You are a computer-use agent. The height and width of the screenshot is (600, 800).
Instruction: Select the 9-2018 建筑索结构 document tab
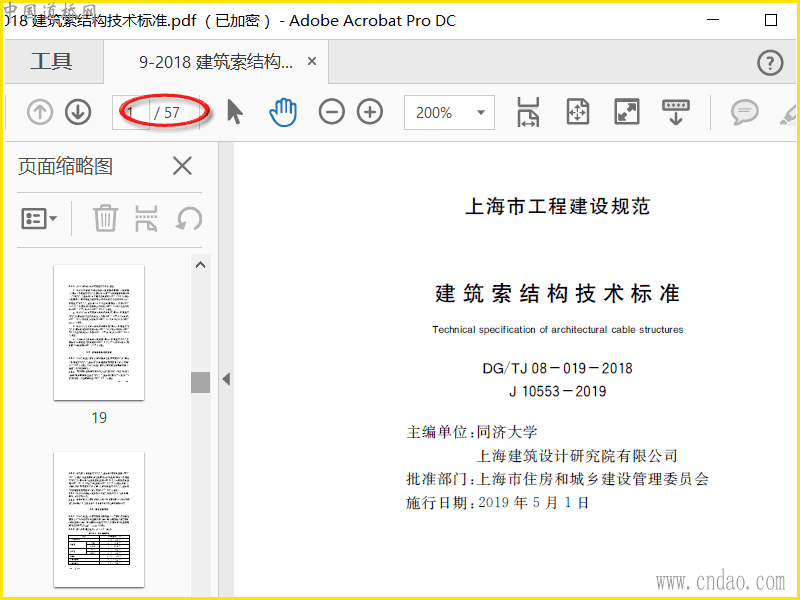pos(216,62)
